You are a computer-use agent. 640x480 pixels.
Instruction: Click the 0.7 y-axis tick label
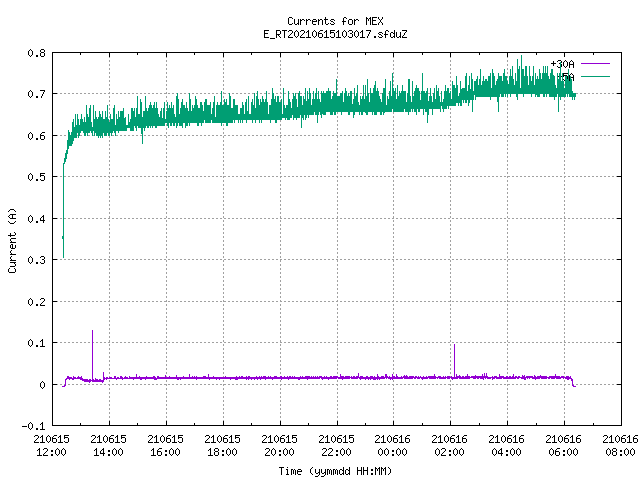[x=36, y=94]
